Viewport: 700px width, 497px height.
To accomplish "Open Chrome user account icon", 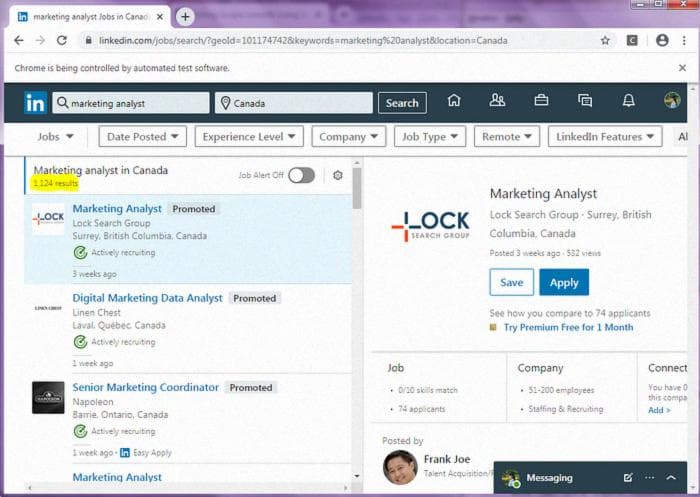I will (662, 41).
